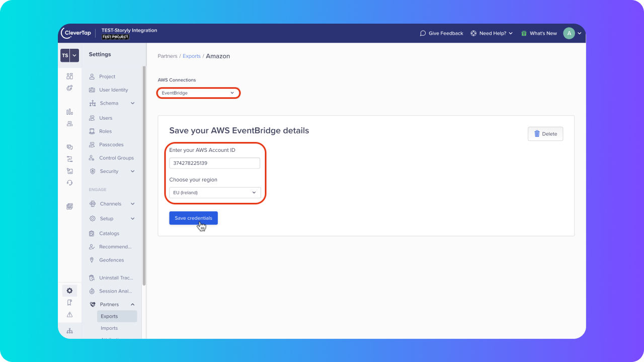Open Session Analytics entry in sidebar

pyautogui.click(x=116, y=291)
